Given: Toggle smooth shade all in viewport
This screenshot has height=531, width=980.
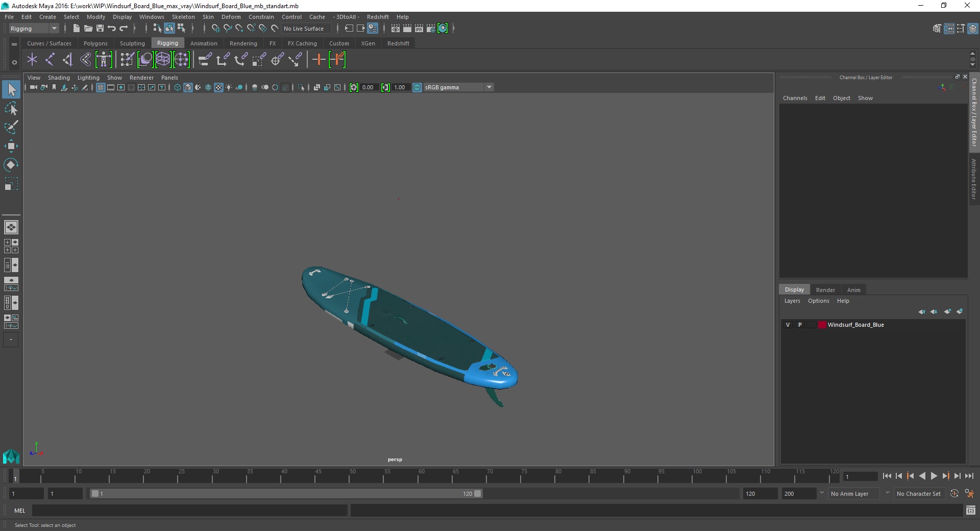Looking at the screenshot, I should click(x=188, y=87).
